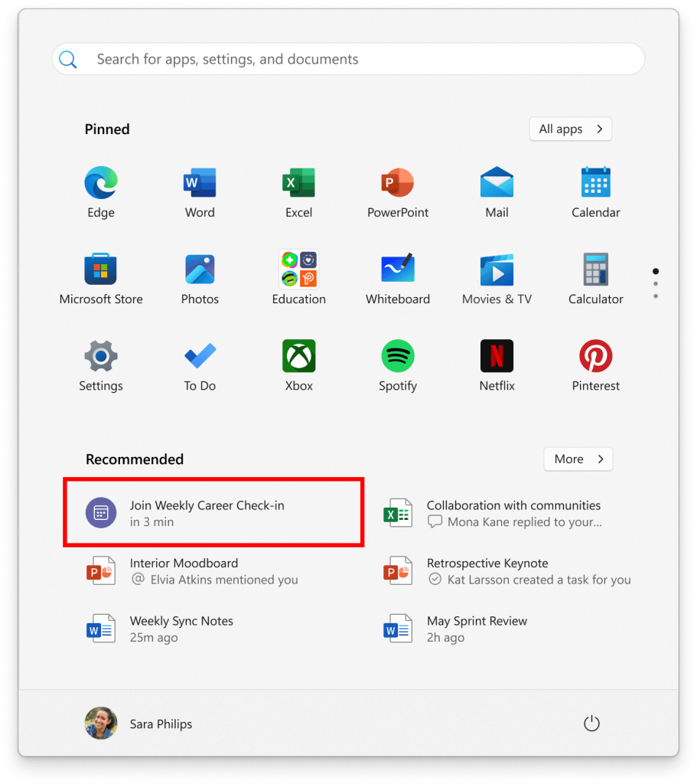Open Excel pinned app
Screen dimensions: 697x784
pos(299,192)
